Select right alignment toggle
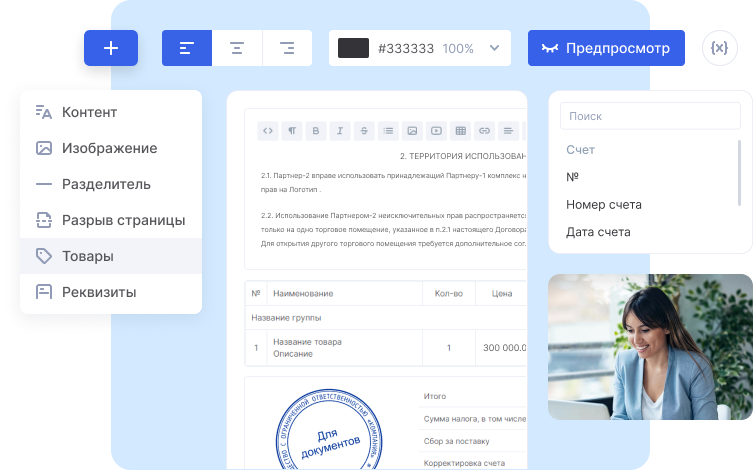 pyautogui.click(x=287, y=48)
